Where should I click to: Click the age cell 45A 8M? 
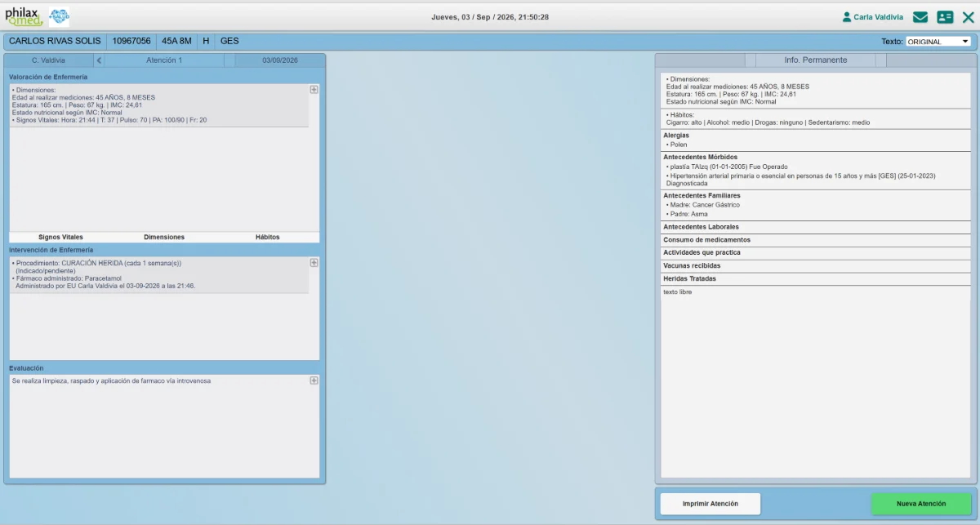pyautogui.click(x=176, y=41)
